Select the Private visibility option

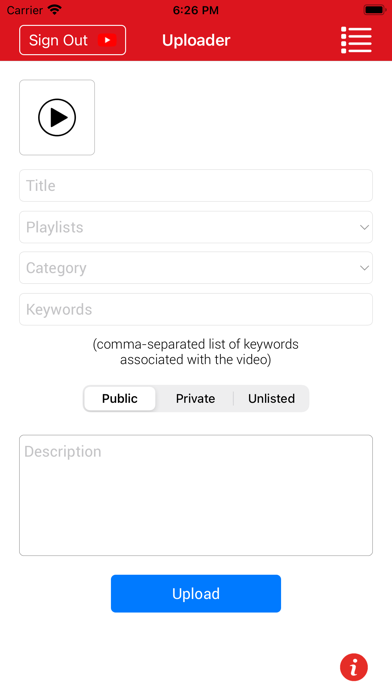195,398
